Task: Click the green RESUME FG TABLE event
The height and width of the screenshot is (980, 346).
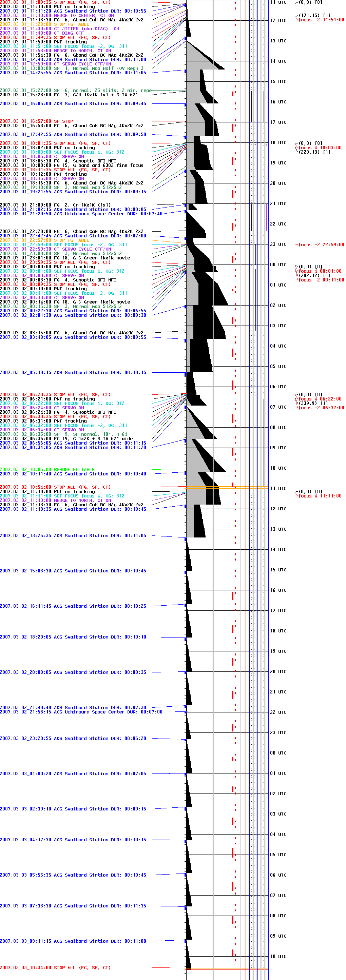Action: pos(47,469)
